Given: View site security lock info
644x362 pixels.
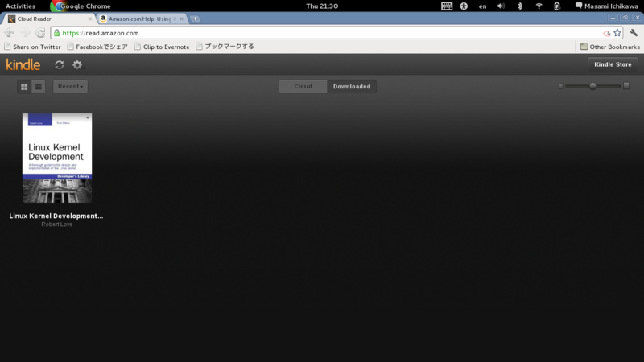Looking at the screenshot, I should (56, 33).
